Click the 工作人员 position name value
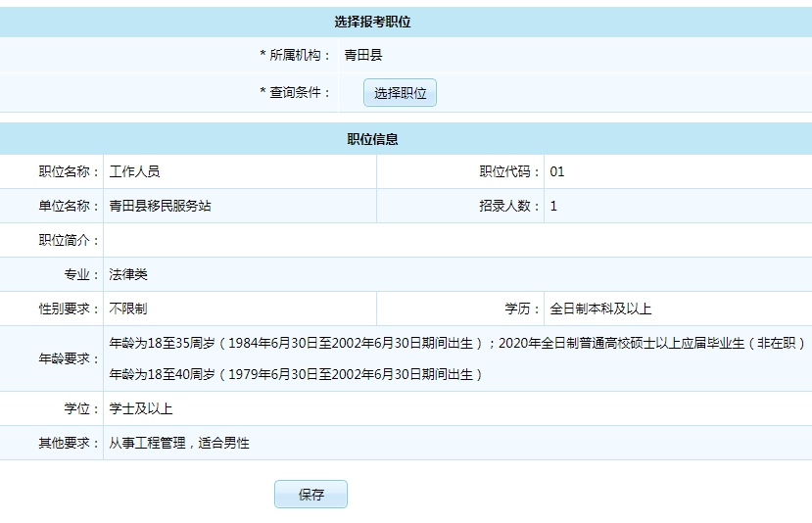Viewport: 812px width, 523px height. pos(135,171)
